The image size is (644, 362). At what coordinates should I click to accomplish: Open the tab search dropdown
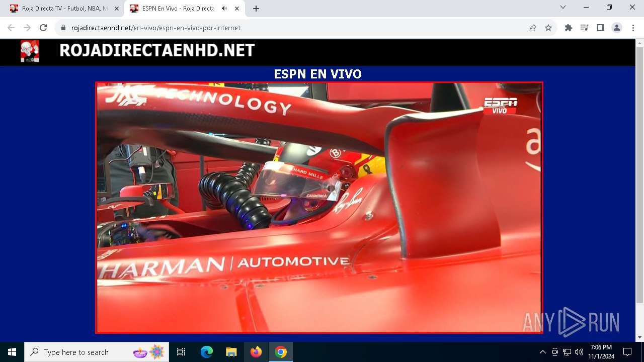point(563,8)
